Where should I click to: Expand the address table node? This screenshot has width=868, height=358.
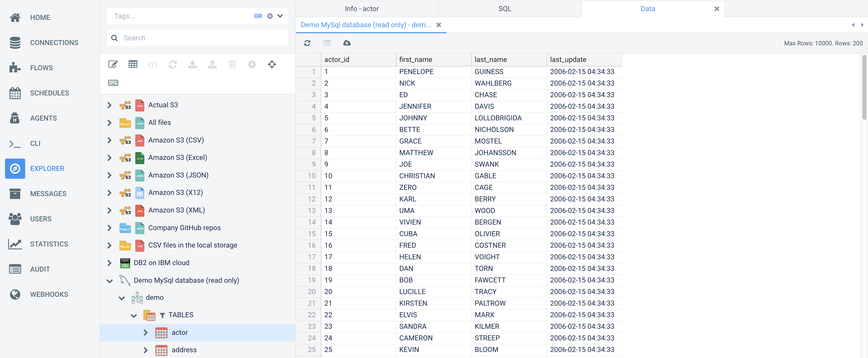(x=146, y=350)
